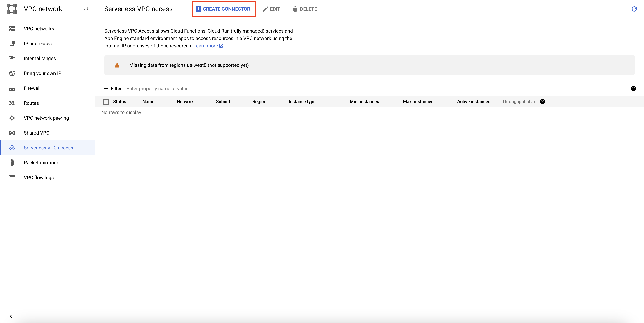
Task: Click the EDIT button
Action: 271,9
